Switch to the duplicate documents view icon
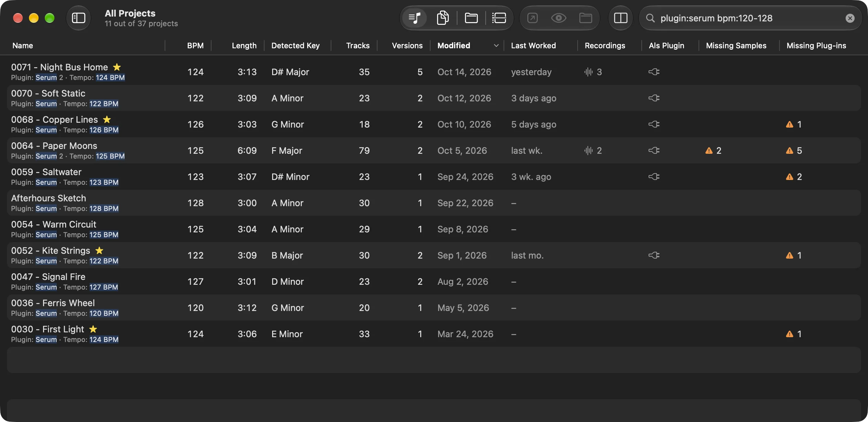Screen dimensions: 868x422 (443, 18)
